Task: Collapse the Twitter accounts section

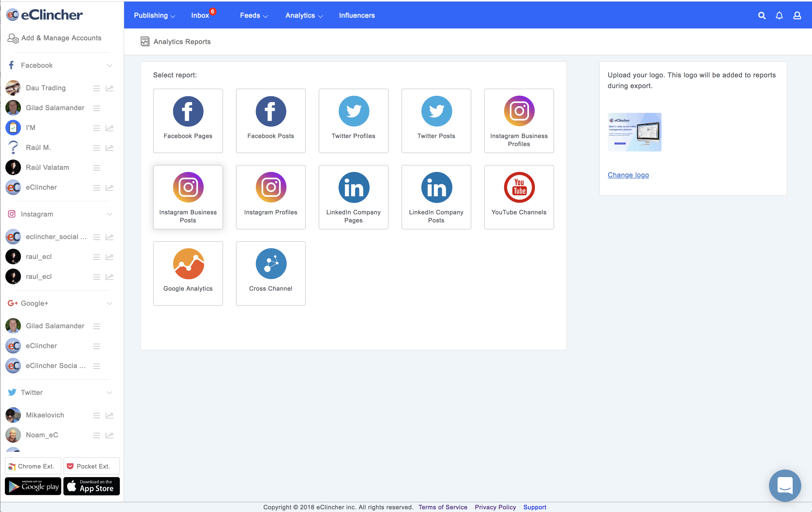Action: coord(110,393)
